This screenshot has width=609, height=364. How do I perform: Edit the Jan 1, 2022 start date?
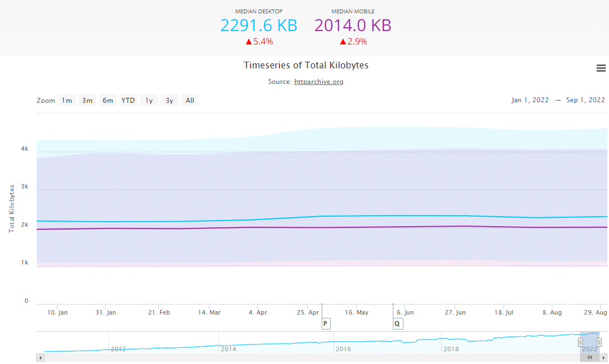pyautogui.click(x=530, y=100)
